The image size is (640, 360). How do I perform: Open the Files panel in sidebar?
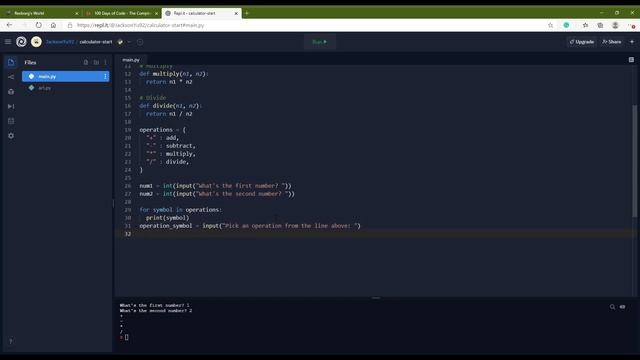[x=11, y=62]
